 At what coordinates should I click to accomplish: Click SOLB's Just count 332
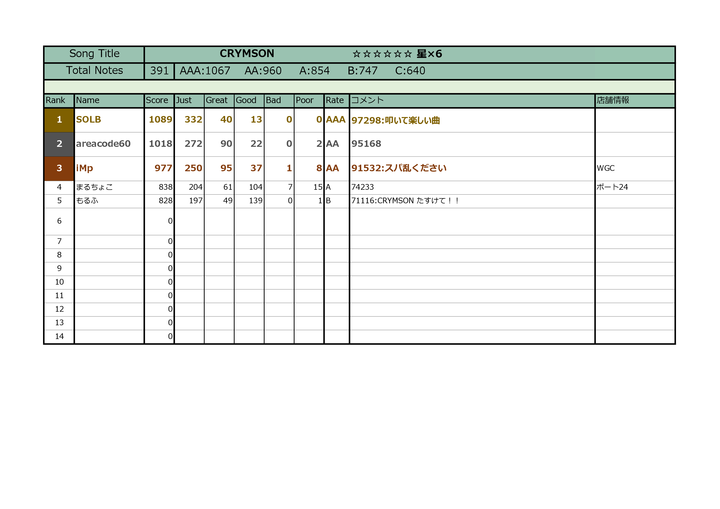pyautogui.click(x=193, y=119)
